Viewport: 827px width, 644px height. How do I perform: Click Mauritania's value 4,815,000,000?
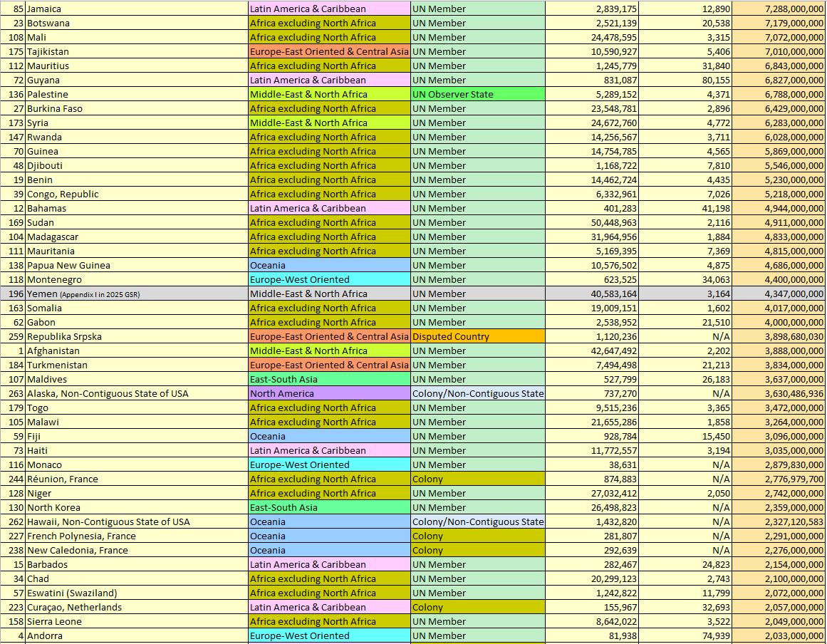tap(779, 251)
